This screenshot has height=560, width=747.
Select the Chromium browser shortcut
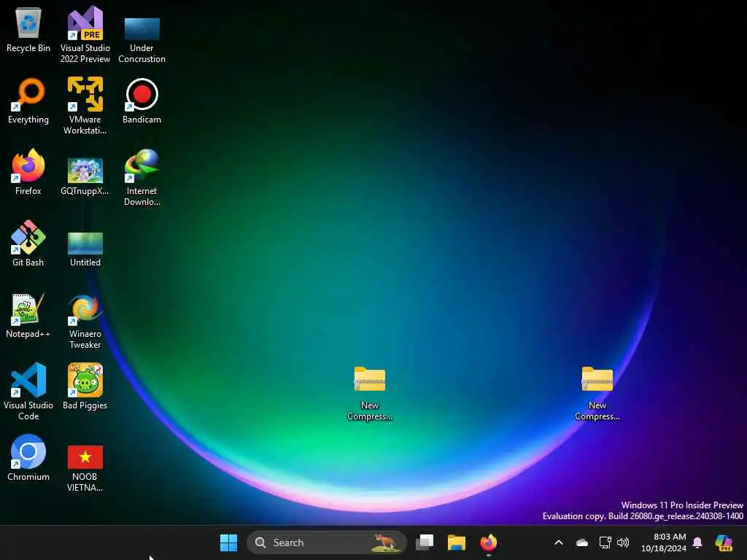click(x=28, y=458)
